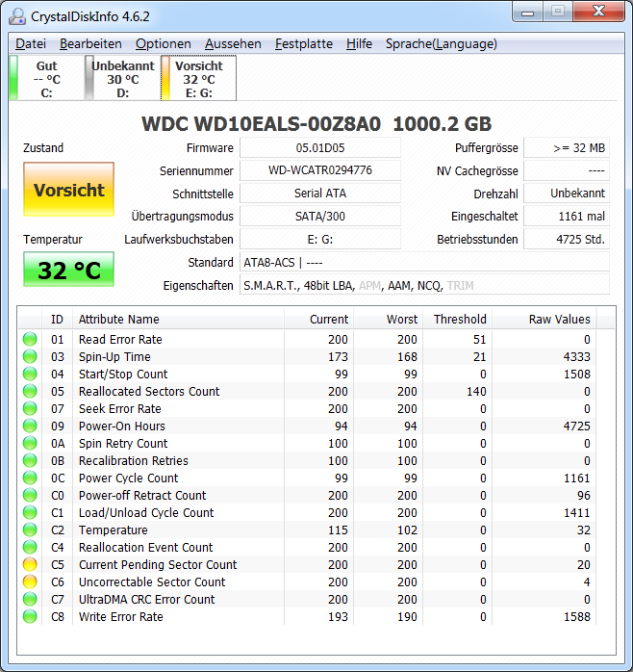
Task: Open the Aussehen menu
Action: (233, 43)
